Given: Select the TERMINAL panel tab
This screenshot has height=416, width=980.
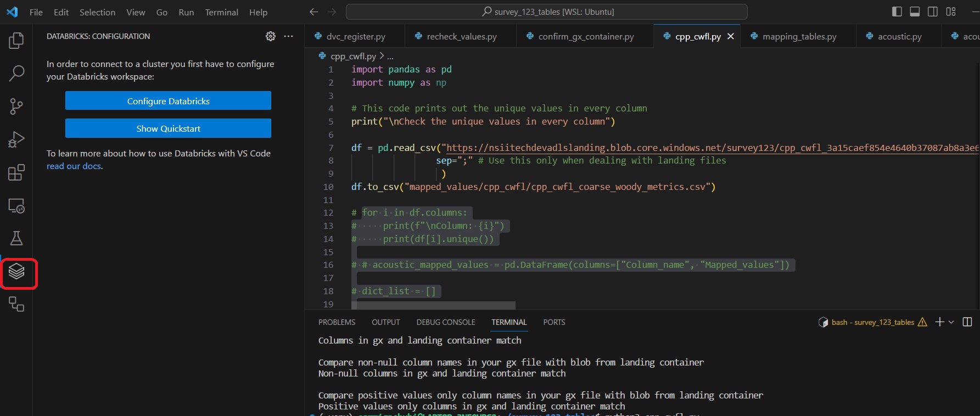Looking at the screenshot, I should [x=509, y=322].
